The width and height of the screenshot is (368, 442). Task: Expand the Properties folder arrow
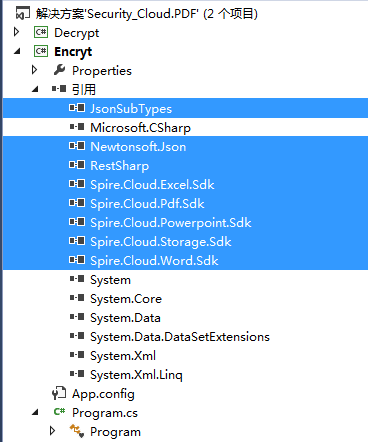tap(34, 70)
